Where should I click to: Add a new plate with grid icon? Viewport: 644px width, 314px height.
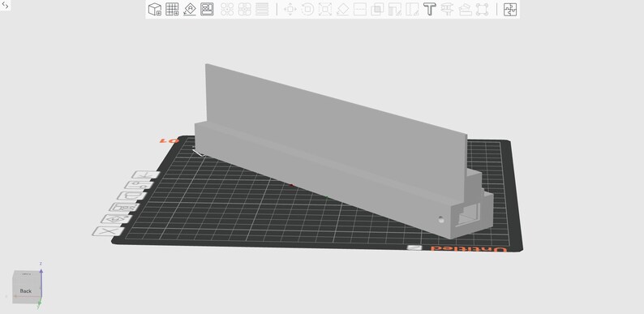(x=172, y=9)
